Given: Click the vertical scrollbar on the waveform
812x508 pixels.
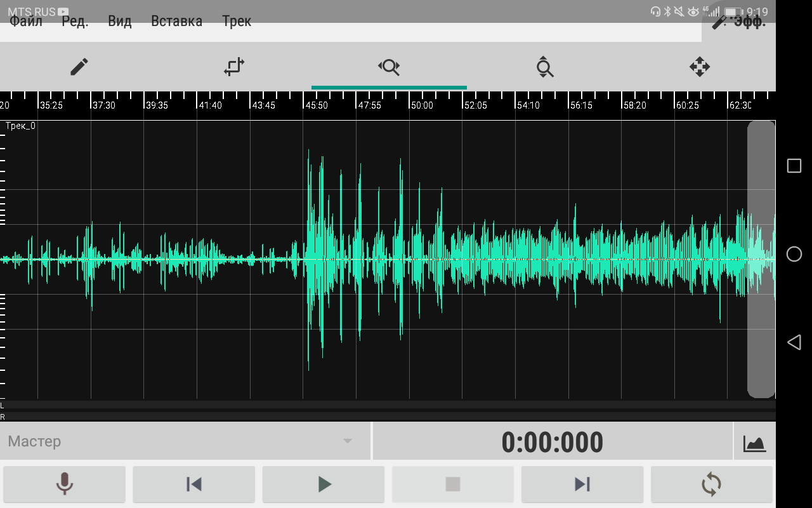Looking at the screenshot, I should point(761,259).
